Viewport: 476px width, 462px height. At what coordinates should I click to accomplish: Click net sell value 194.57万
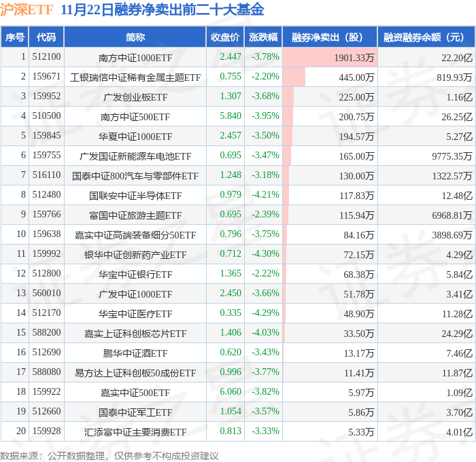[356, 137]
